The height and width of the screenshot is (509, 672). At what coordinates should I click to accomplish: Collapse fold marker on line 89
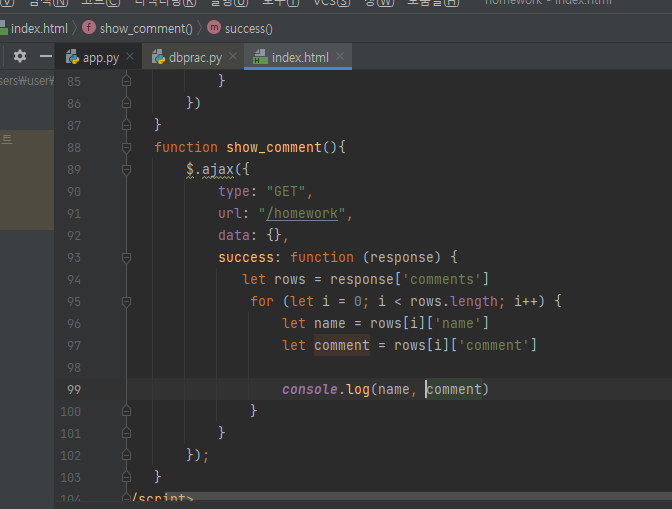click(126, 170)
